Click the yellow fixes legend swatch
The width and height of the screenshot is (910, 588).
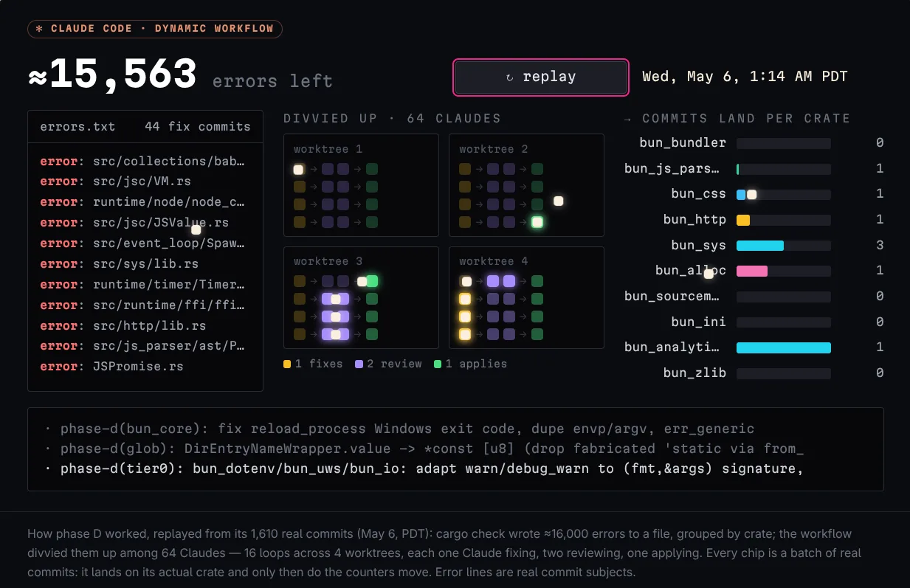click(287, 364)
